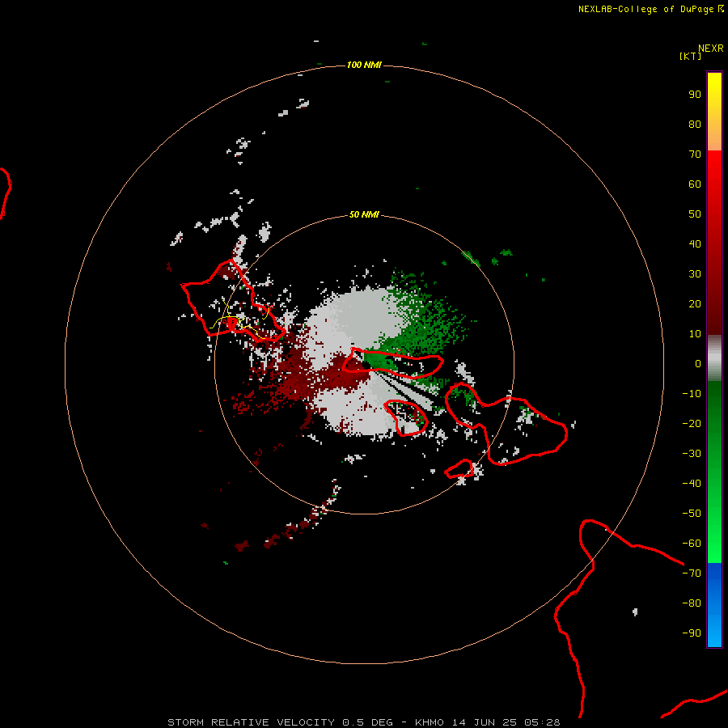Click the 90 value on the velocity scale
The width and height of the screenshot is (728, 728).
(695, 95)
